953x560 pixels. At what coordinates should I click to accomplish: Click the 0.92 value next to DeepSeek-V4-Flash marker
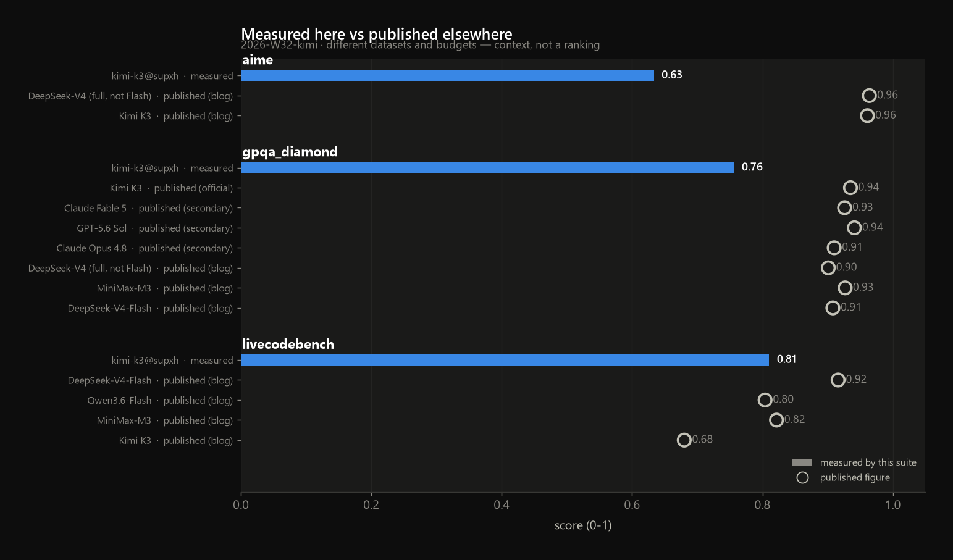pos(857,379)
